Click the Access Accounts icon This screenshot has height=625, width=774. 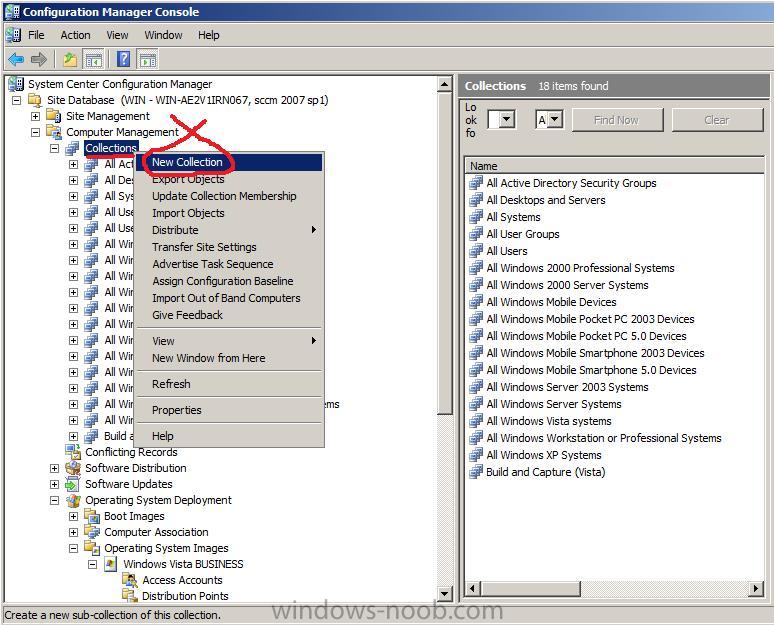coord(130,580)
